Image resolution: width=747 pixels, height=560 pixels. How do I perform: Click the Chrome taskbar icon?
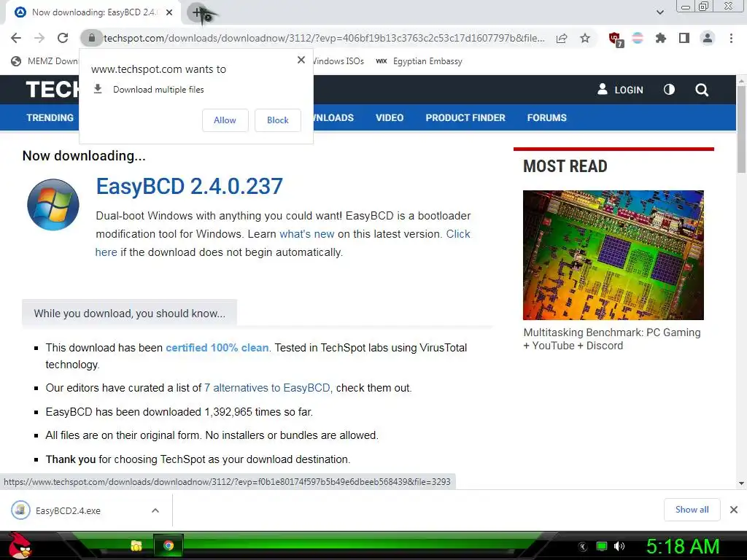[x=169, y=545]
